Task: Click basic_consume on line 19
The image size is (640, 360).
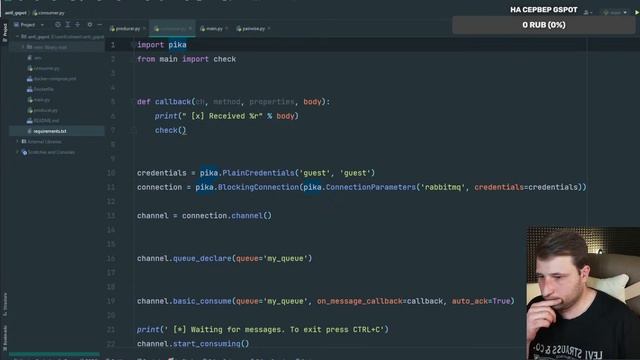Action: (x=202, y=301)
